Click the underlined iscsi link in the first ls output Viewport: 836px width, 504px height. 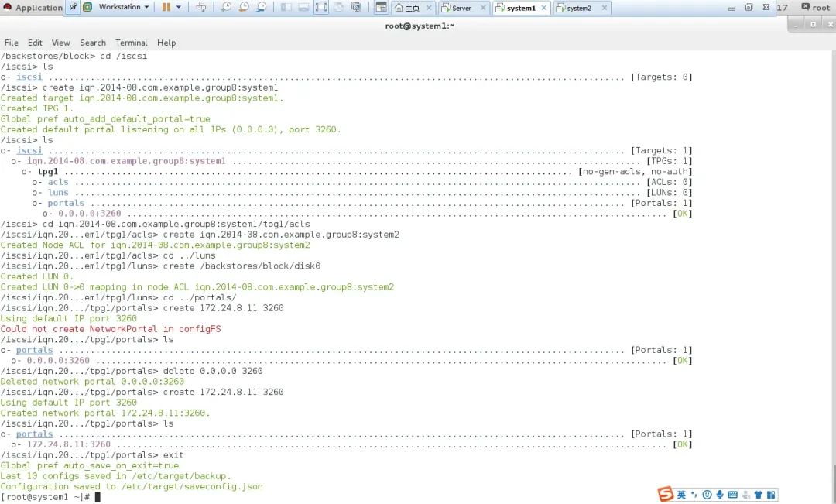[x=29, y=77]
